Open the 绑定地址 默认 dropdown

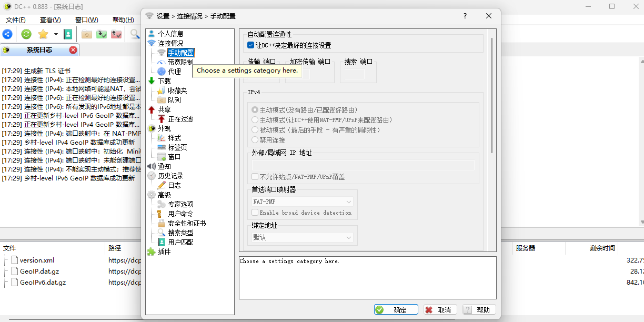coord(303,237)
